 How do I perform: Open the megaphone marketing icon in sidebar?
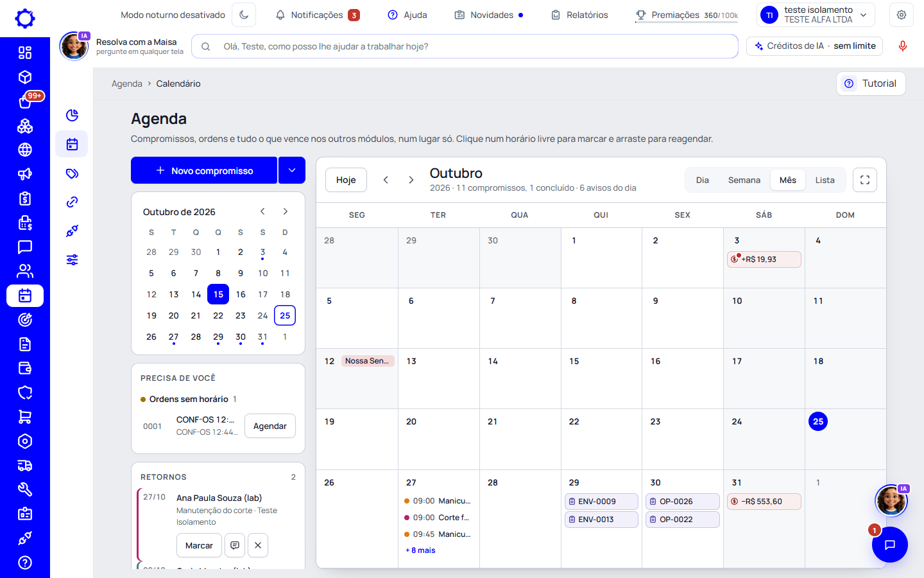pyautogui.click(x=25, y=174)
